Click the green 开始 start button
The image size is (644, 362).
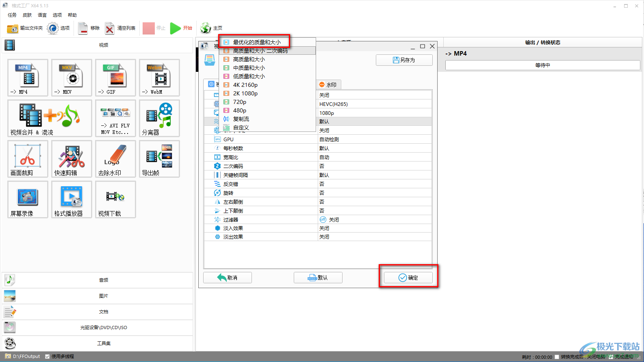click(181, 28)
